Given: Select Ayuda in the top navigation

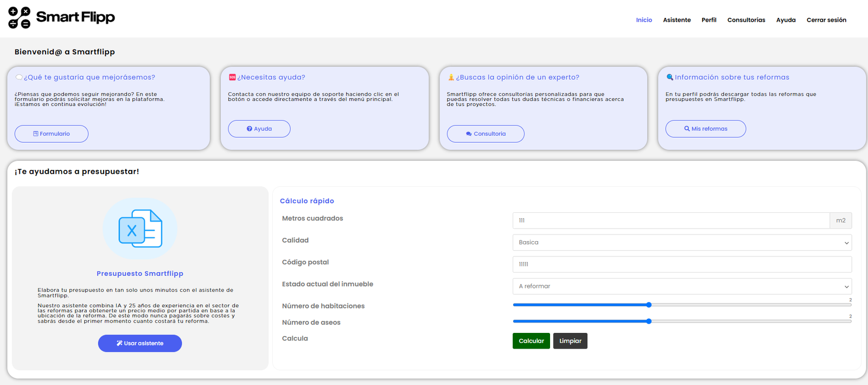Looking at the screenshot, I should [x=786, y=20].
